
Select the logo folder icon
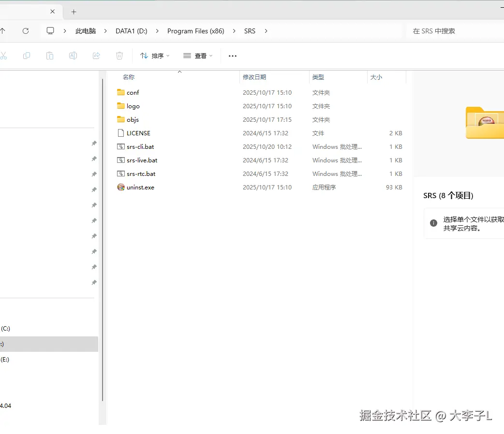click(121, 106)
